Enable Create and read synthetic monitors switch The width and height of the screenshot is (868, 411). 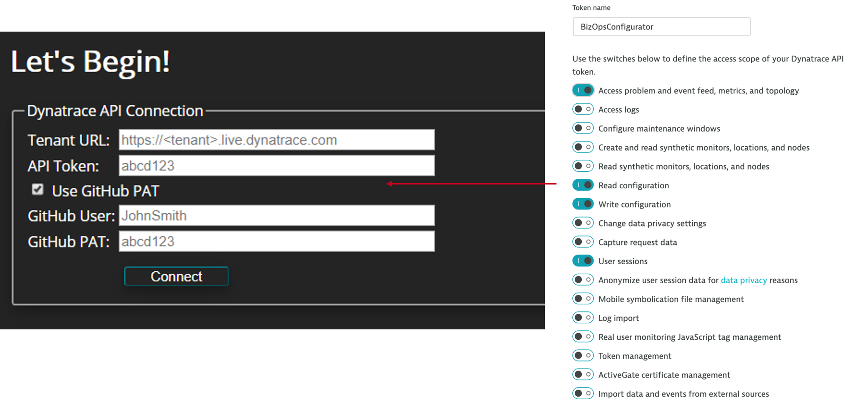tap(583, 147)
